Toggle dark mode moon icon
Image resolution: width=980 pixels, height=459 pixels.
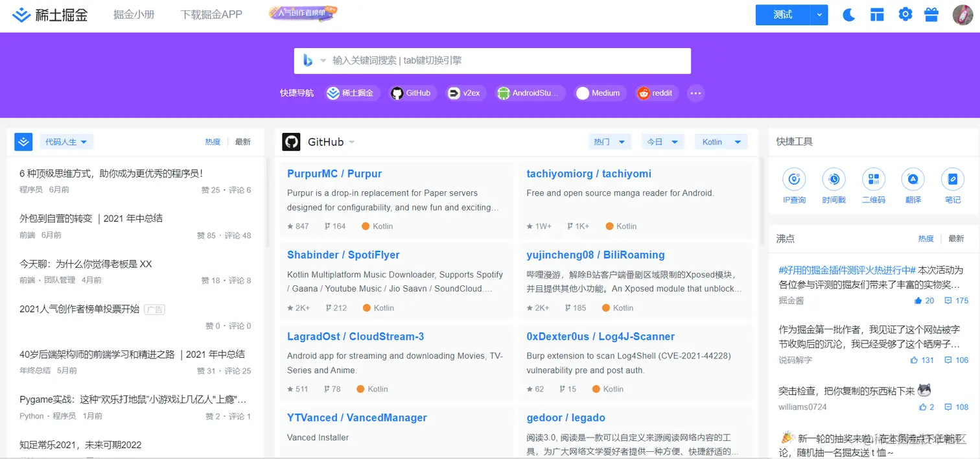[x=849, y=14]
